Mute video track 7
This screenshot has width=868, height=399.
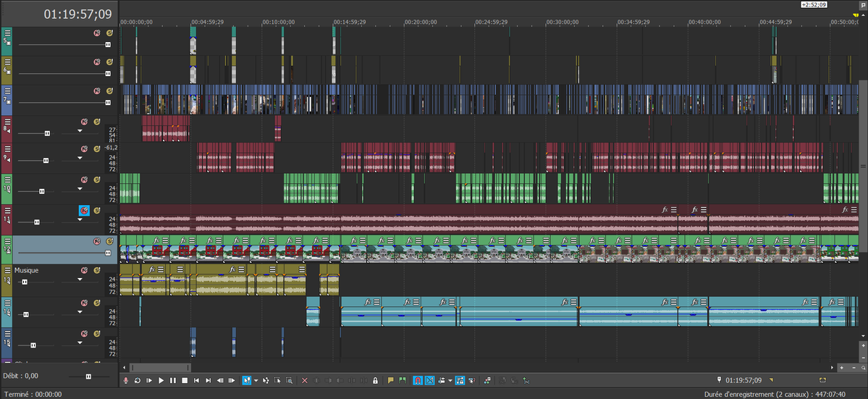tap(97, 91)
